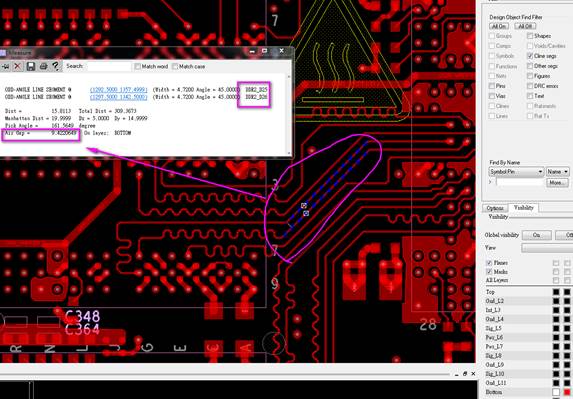Screen dimensions: 573x399
Task: Click the Top layer first black swatch
Action: tap(556, 292)
